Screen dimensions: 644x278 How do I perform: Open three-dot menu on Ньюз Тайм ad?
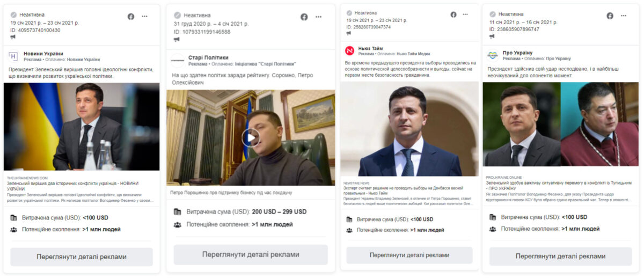coord(467,14)
